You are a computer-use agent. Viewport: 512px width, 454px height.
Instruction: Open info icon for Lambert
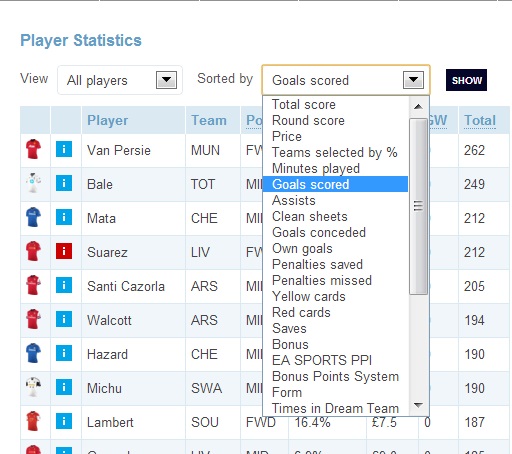pos(64,421)
